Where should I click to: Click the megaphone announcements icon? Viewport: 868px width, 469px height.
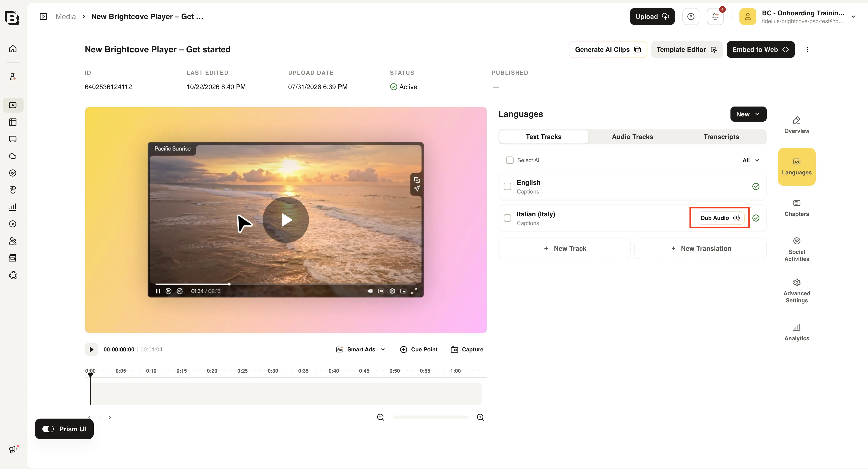click(13, 449)
